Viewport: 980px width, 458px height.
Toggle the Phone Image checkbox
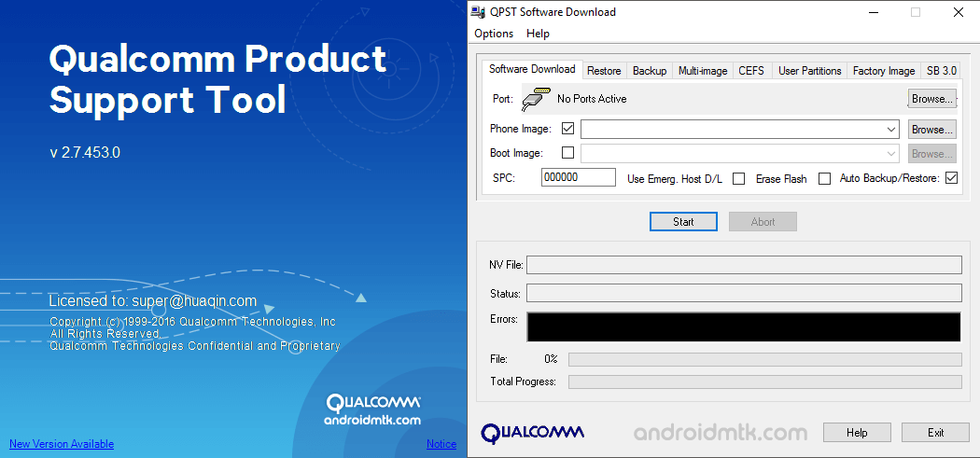pos(567,129)
